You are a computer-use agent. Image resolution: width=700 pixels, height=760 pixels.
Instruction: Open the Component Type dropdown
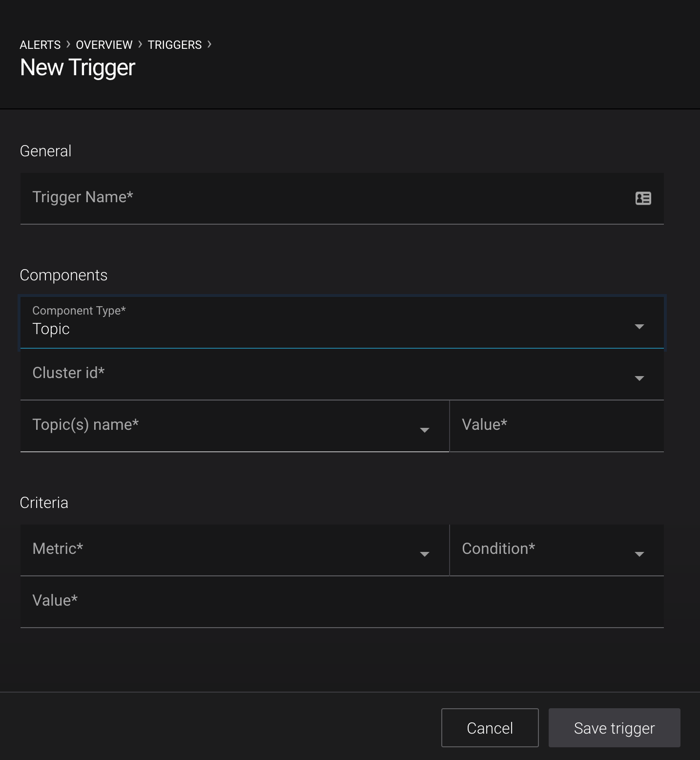click(342, 322)
